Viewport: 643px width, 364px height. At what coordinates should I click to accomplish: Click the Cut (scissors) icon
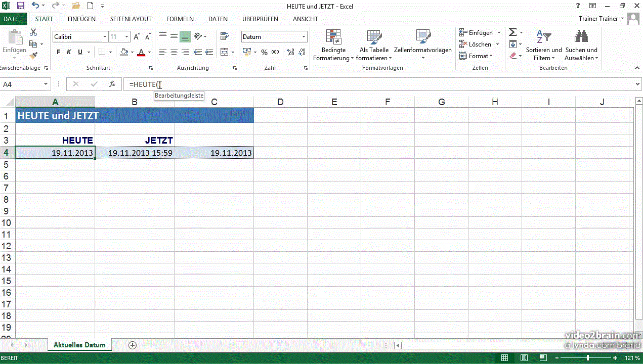coord(33,32)
